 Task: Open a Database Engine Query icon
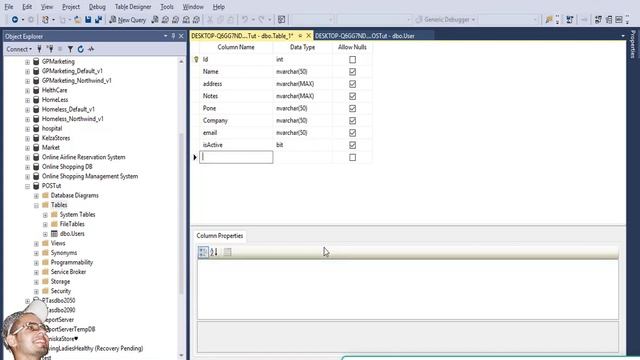tap(155, 20)
